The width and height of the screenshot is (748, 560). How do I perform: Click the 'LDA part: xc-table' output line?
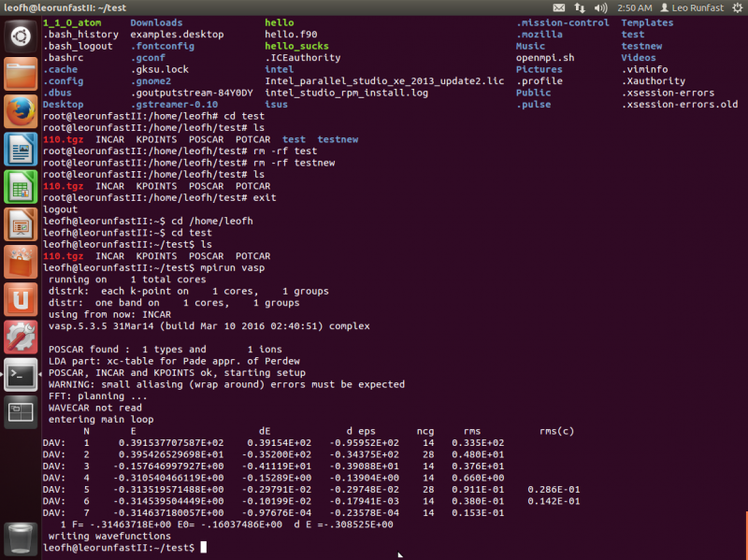tap(174, 361)
